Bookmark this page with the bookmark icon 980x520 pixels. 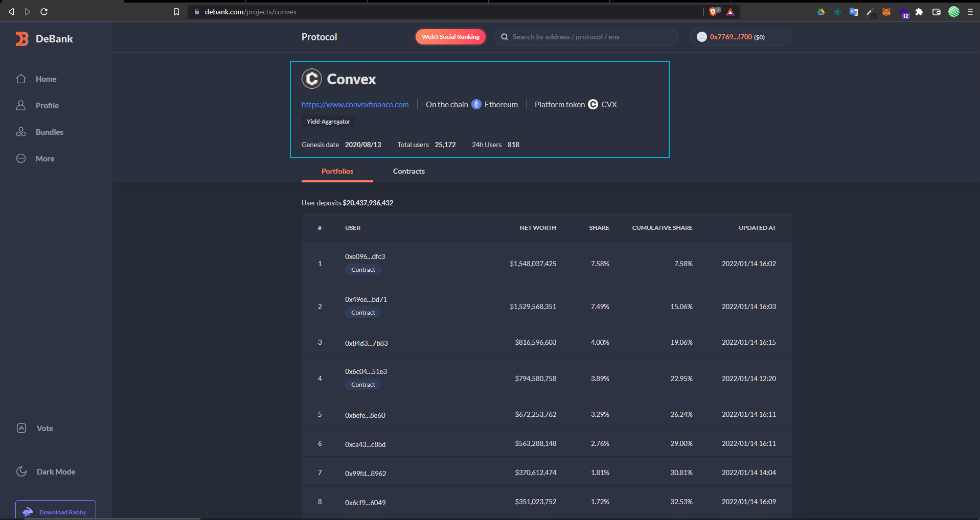point(176,12)
